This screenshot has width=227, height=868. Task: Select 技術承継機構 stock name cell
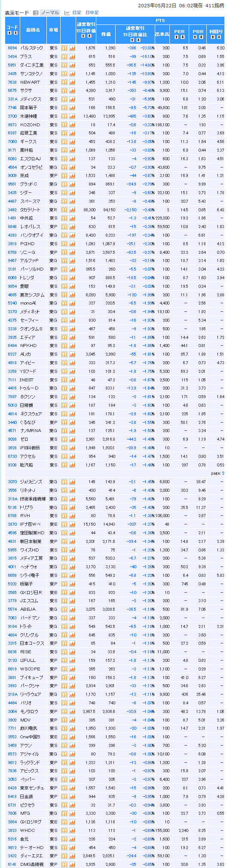(x=33, y=499)
